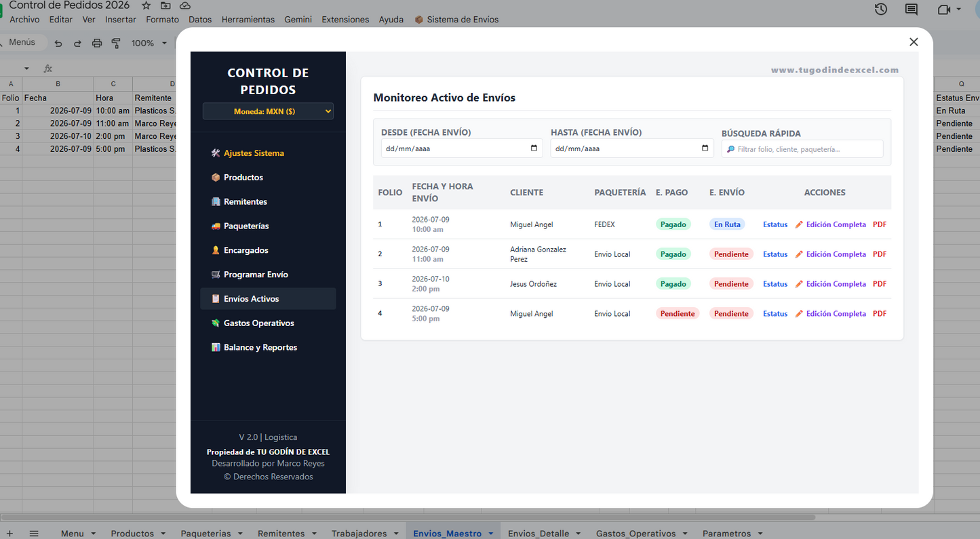
Task: Star the Control de Pedidos 2026 document
Action: point(146,5)
